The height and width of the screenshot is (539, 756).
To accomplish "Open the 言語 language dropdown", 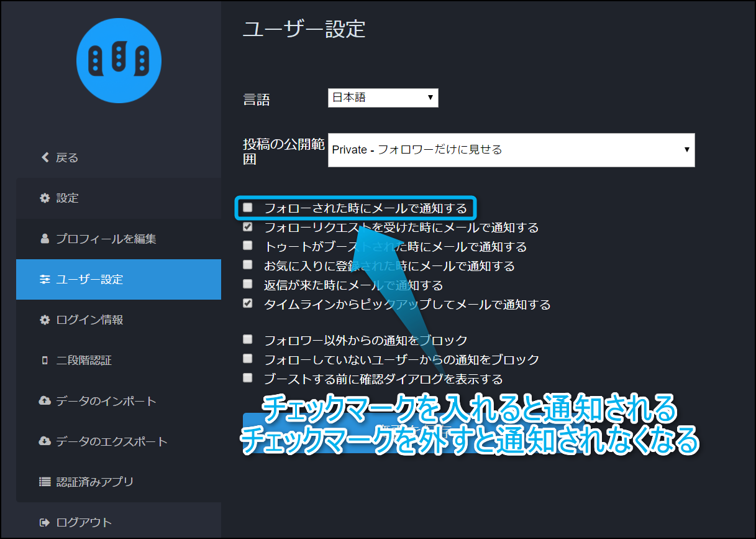I will [383, 98].
